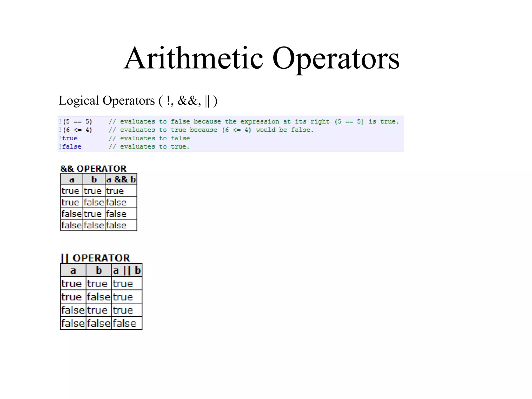Click the "a" value "false" in || row false, true
532x399 pixels.
pyautogui.click(x=73, y=310)
